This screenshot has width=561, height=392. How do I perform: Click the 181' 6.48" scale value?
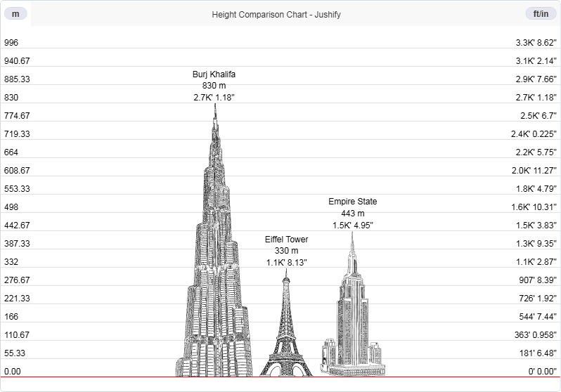pos(538,353)
